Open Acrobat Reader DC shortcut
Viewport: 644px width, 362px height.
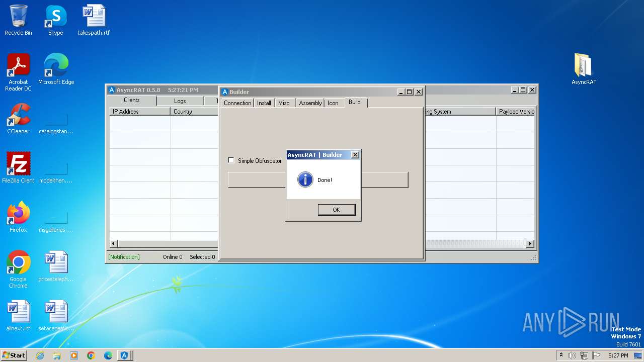pos(18,72)
